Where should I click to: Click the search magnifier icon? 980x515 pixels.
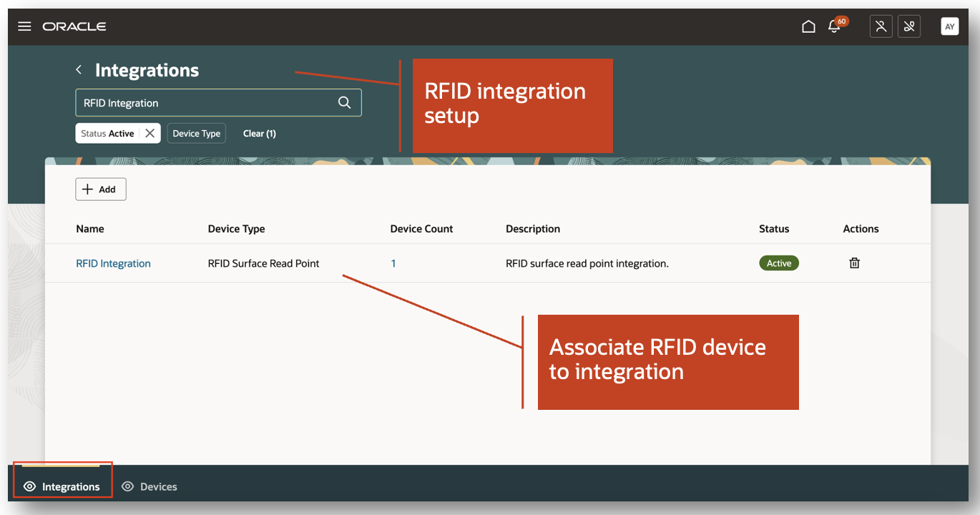tap(344, 103)
